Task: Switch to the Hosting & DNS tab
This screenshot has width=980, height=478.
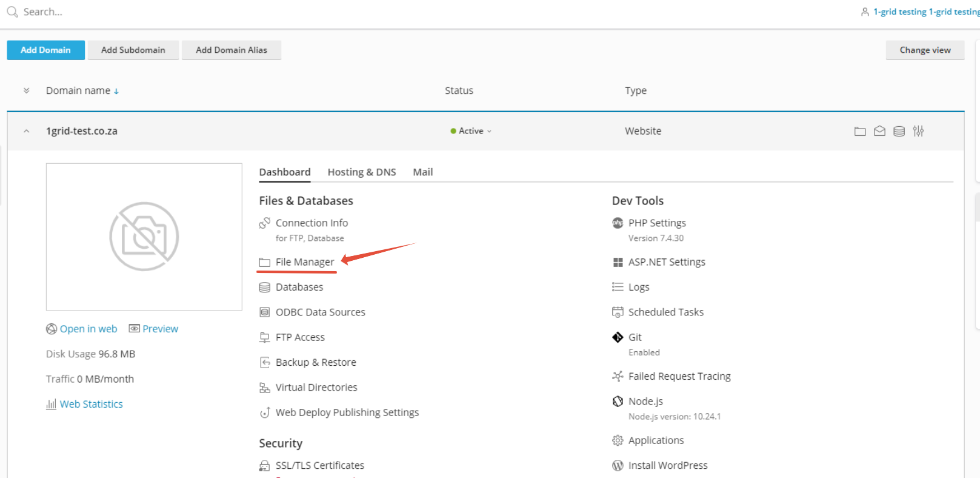Action: point(362,172)
